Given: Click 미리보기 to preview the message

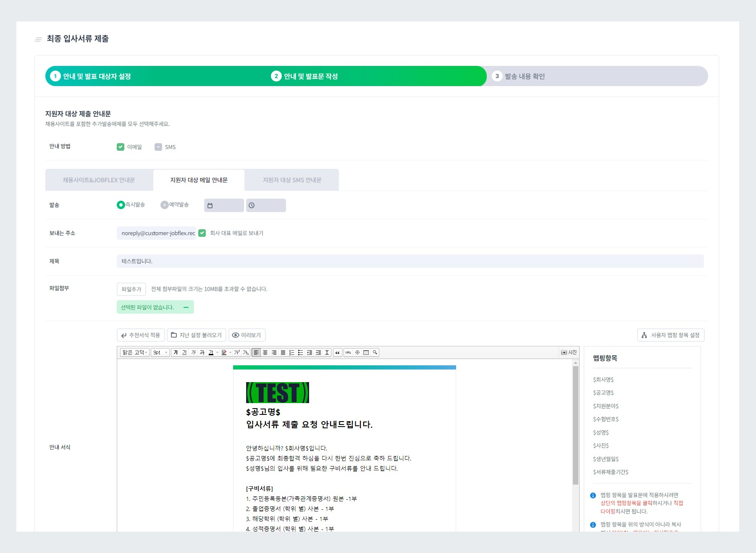Looking at the screenshot, I should 247,335.
